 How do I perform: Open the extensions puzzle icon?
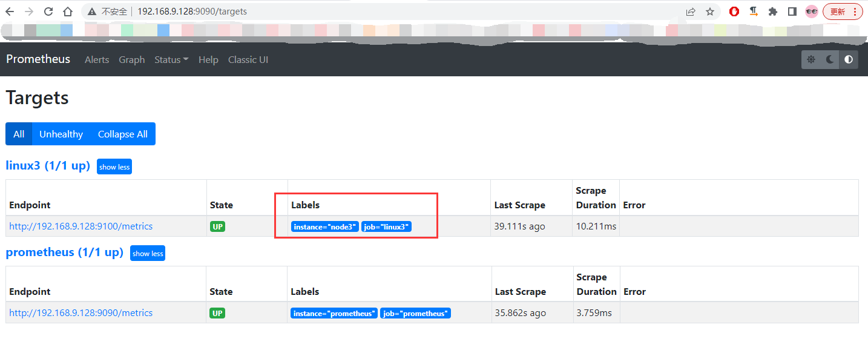point(773,12)
